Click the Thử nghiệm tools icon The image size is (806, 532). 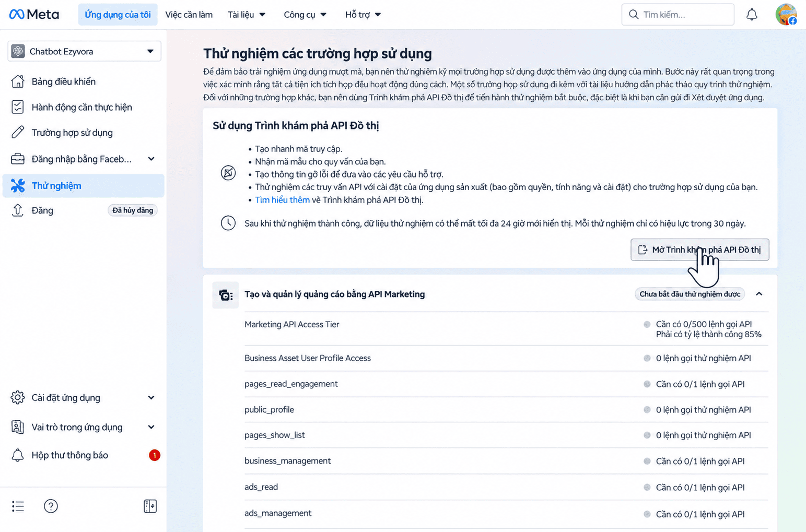pos(18,185)
